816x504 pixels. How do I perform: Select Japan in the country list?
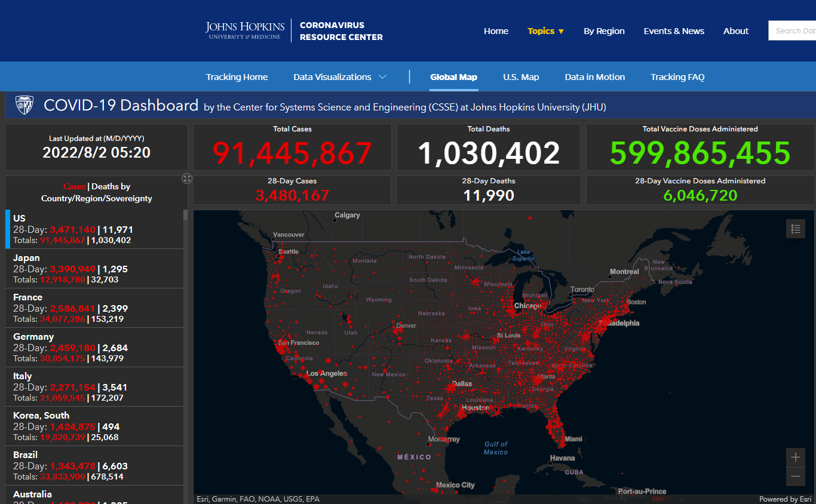pos(94,269)
